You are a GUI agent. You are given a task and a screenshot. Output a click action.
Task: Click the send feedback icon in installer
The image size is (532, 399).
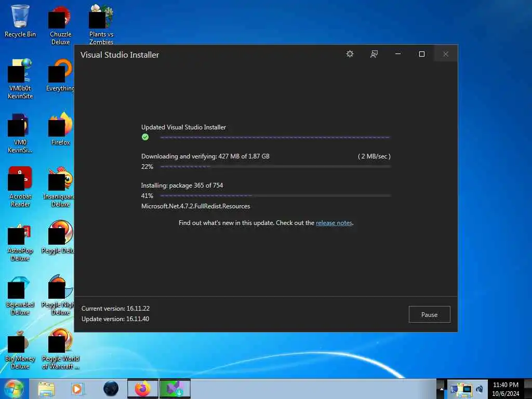click(374, 54)
